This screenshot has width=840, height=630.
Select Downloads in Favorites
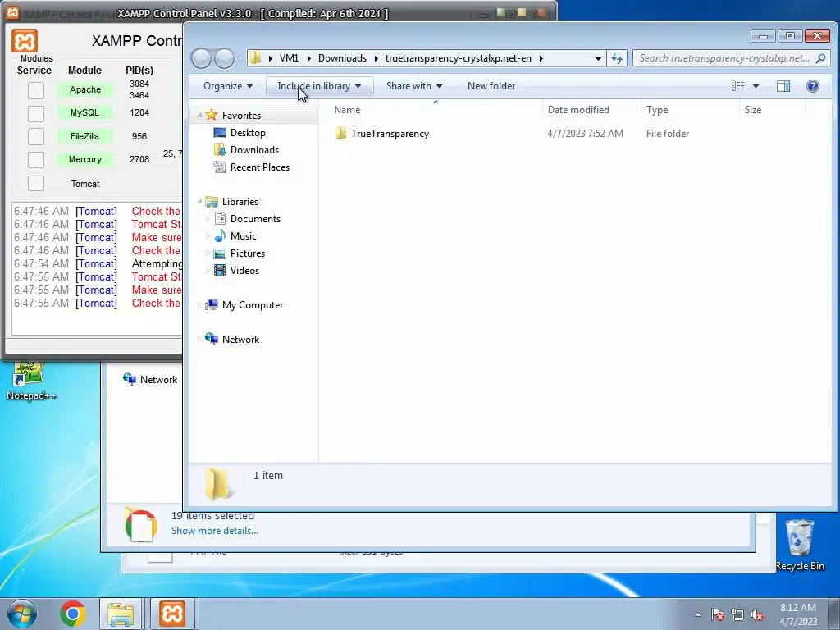point(254,149)
